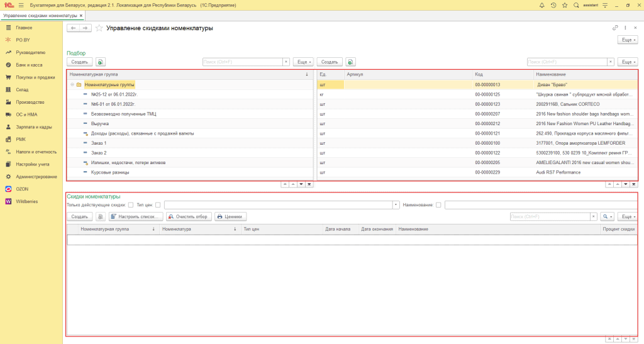The image size is (644, 344).
Task: Select the Диван "Браво" row
Action: tap(477, 84)
